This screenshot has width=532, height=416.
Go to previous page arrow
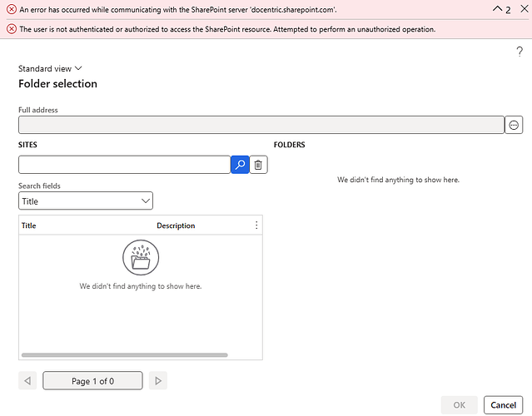27,381
